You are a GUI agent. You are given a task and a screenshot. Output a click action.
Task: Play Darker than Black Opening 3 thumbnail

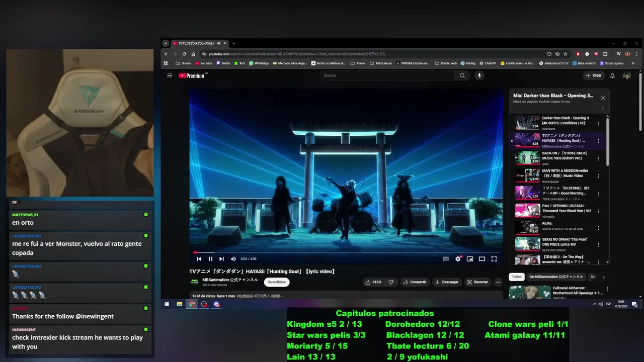tap(527, 123)
